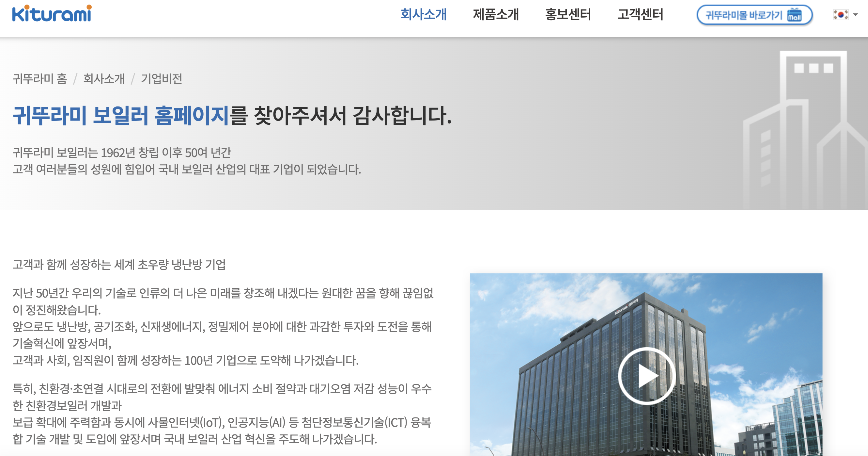This screenshot has width=868, height=456.
Task: Go to 귀뚜라미 홈 breadcrumb
Action: coord(40,79)
